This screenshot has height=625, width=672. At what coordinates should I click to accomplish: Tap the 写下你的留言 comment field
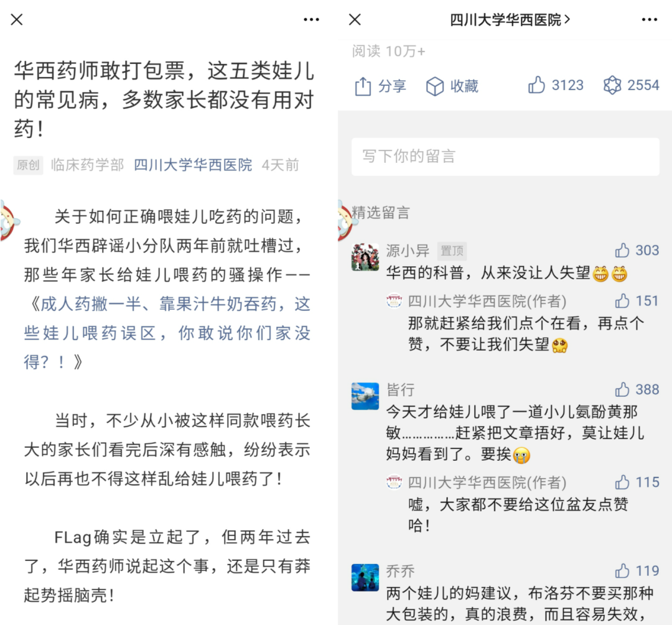[505, 156]
